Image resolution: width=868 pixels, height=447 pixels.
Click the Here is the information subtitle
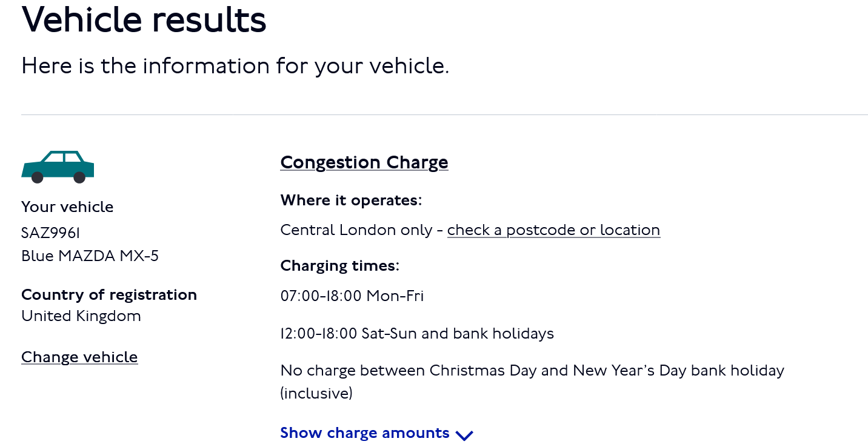point(235,66)
